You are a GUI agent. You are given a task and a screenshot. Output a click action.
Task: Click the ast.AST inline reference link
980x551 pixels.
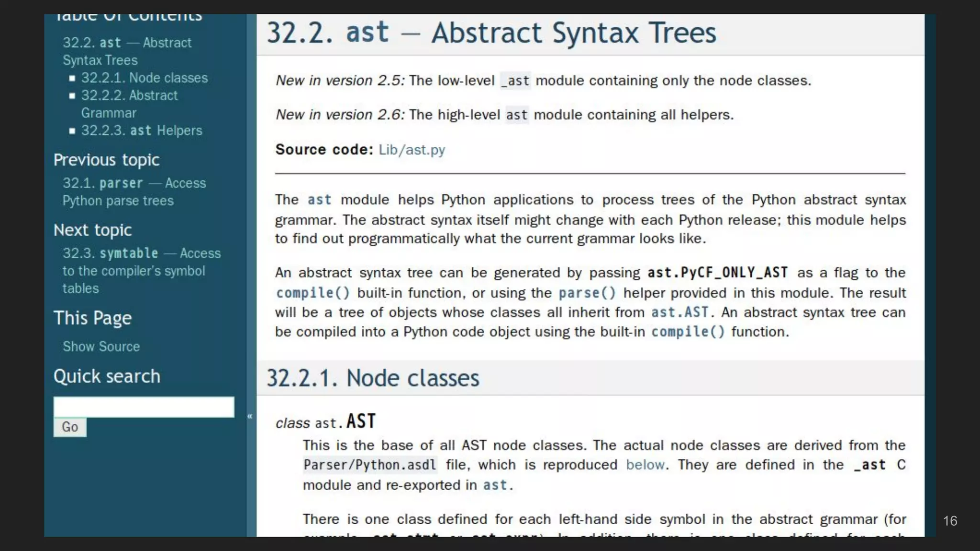(x=679, y=312)
